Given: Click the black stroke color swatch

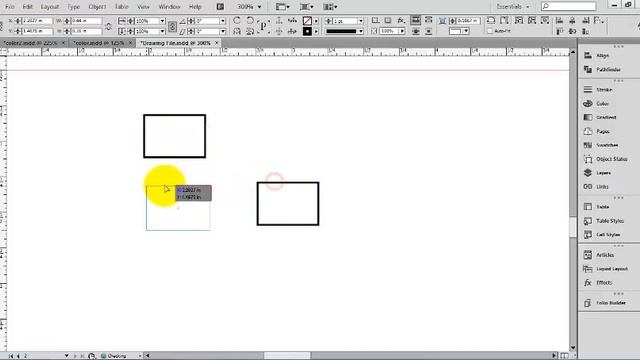Looking at the screenshot, I should (307, 31).
